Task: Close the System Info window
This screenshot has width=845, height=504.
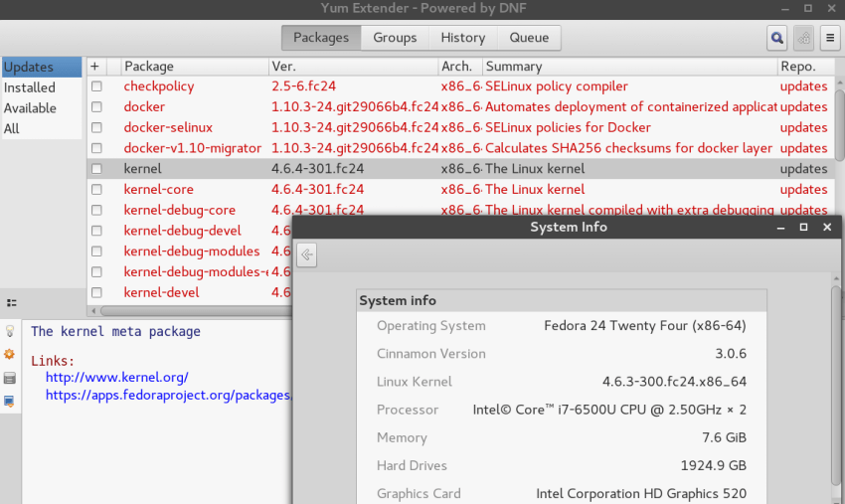Action: coord(827,227)
